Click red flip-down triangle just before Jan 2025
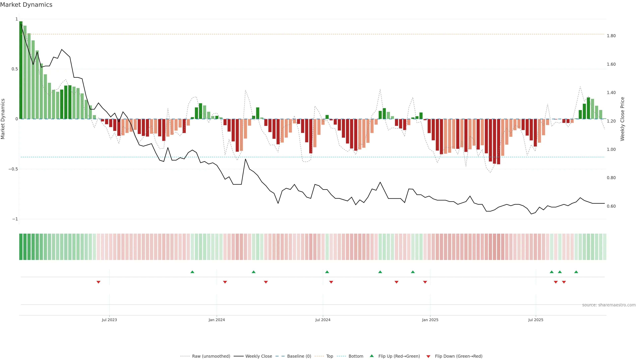Image resolution: width=644 pixels, height=362 pixels. click(425, 282)
